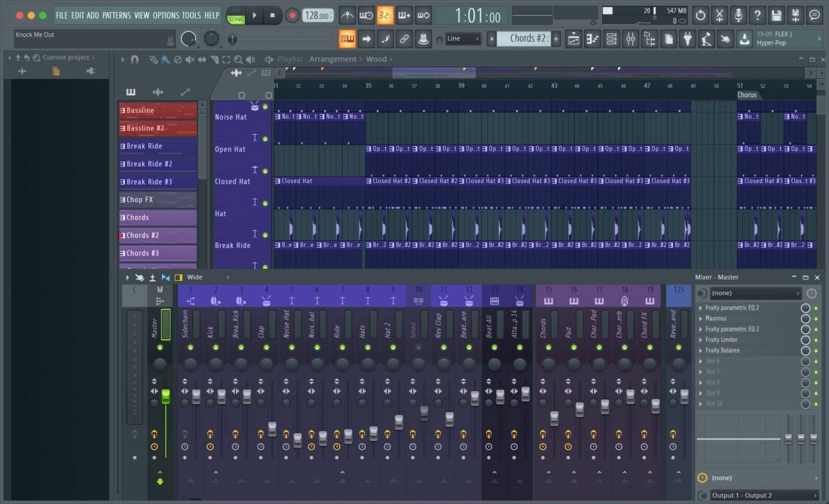
Task: Open the plugin picker plug icon
Action: pos(688,38)
